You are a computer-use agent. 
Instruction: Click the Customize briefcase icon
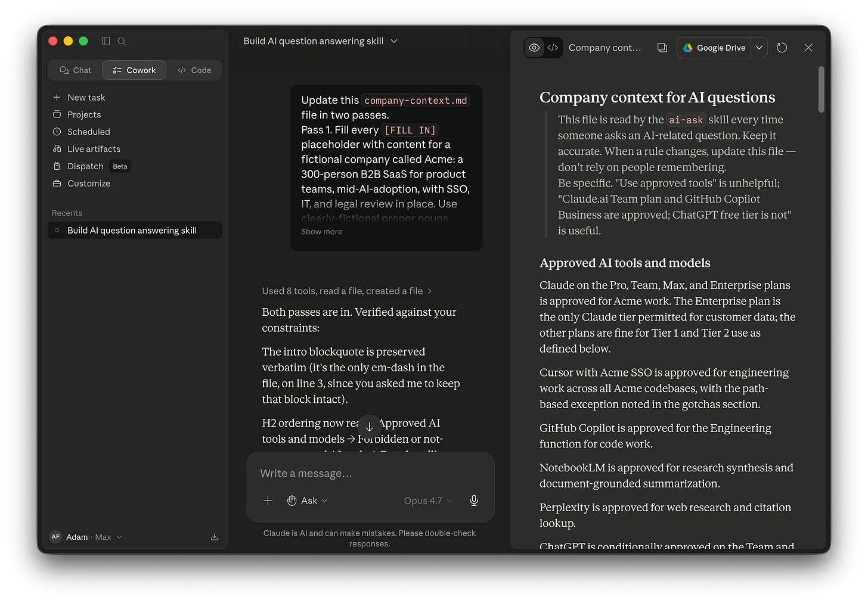[x=57, y=184]
